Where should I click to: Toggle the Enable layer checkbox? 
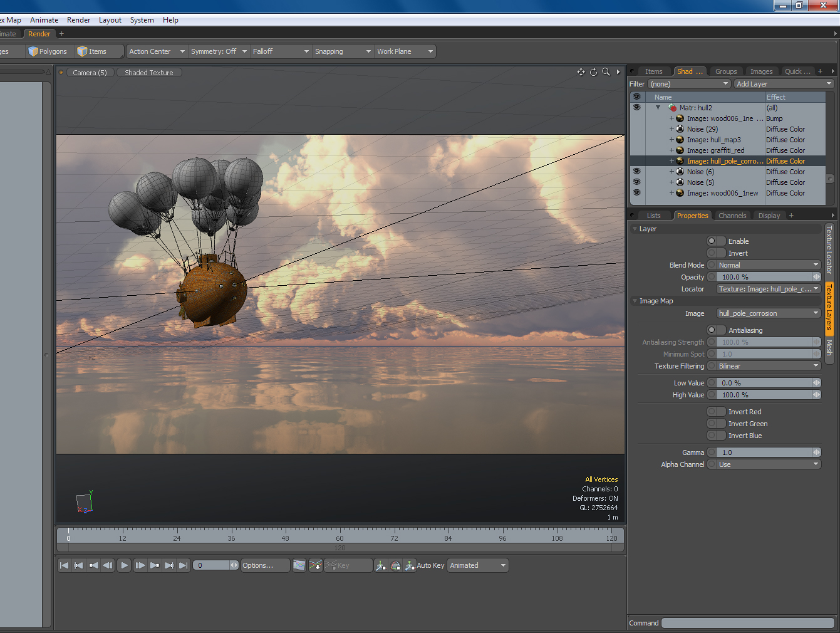coord(716,241)
